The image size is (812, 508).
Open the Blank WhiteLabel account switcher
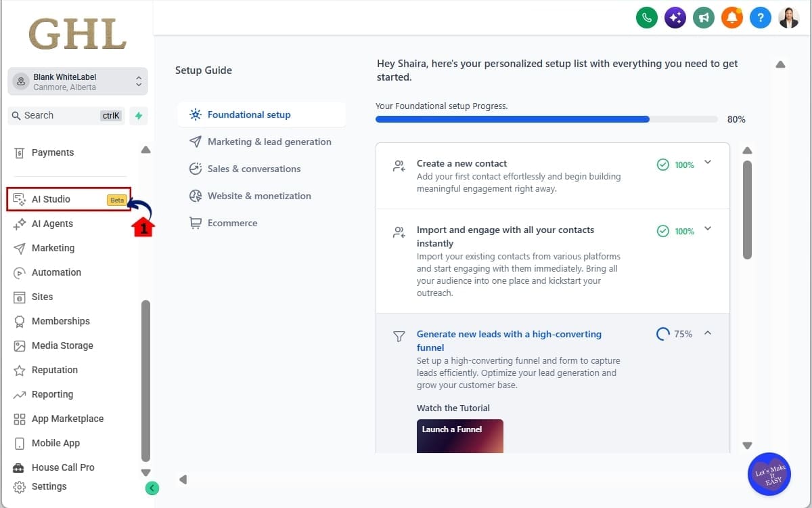click(x=78, y=81)
